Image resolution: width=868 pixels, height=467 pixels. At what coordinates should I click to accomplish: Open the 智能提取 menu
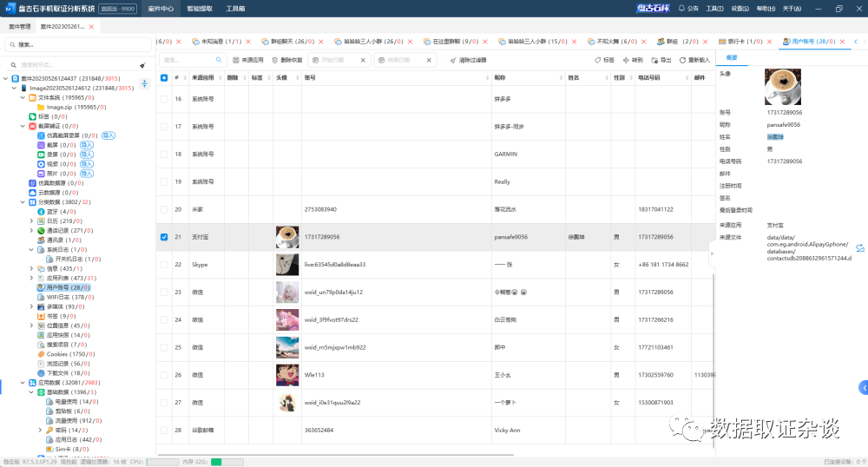click(x=200, y=9)
